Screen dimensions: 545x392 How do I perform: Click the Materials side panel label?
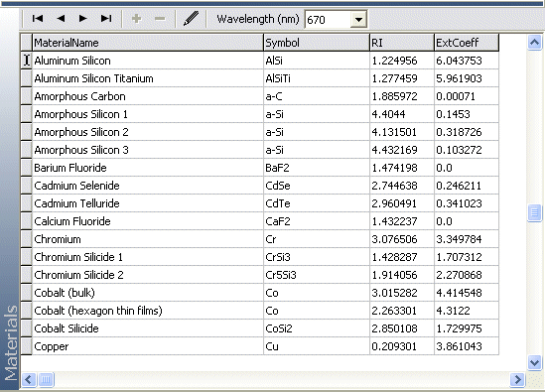point(11,342)
